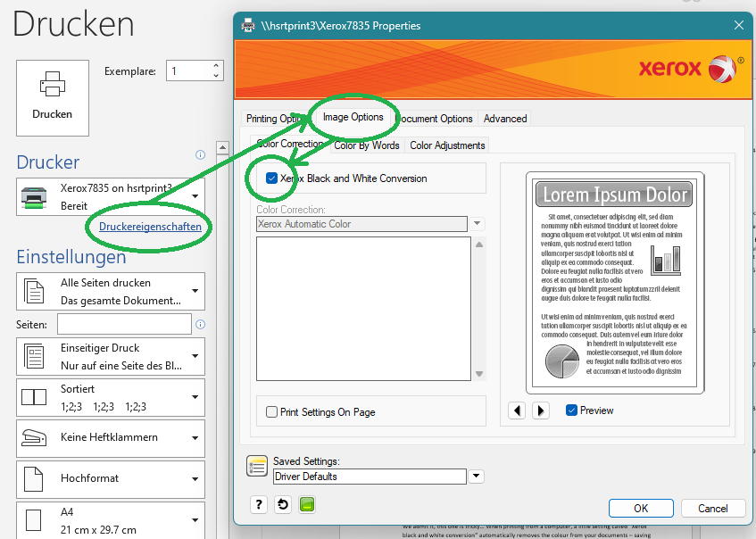Click the info icon next to Drucker
Viewport: 756px width, 539px height.
pyautogui.click(x=200, y=154)
